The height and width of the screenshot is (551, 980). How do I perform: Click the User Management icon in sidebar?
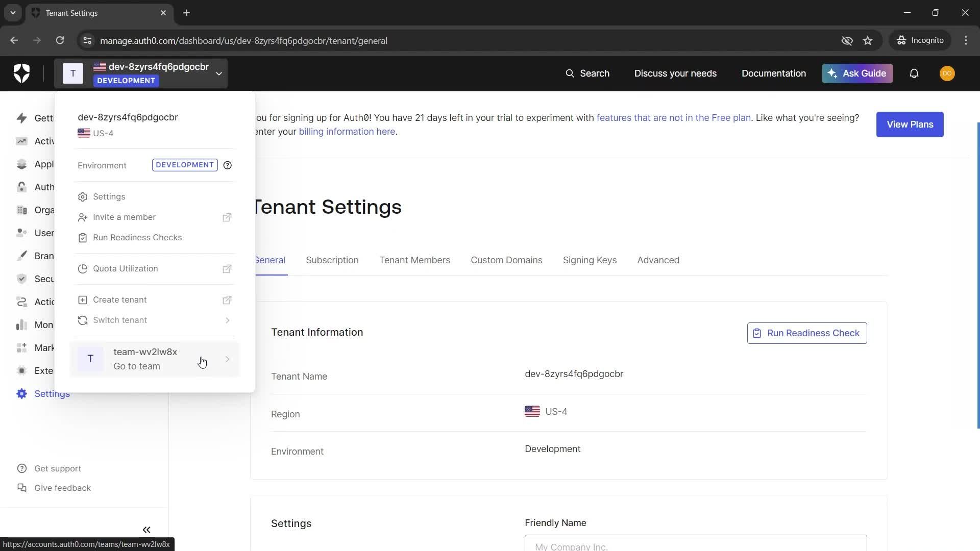tap(21, 233)
